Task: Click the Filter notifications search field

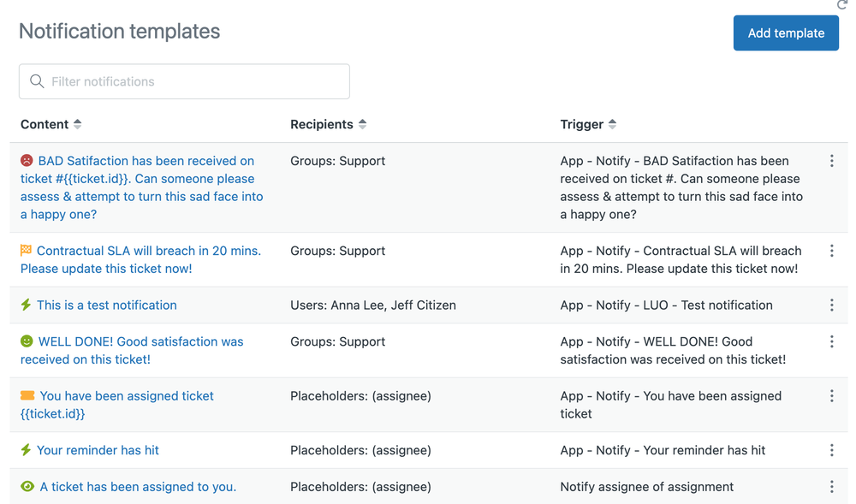Action: click(184, 80)
